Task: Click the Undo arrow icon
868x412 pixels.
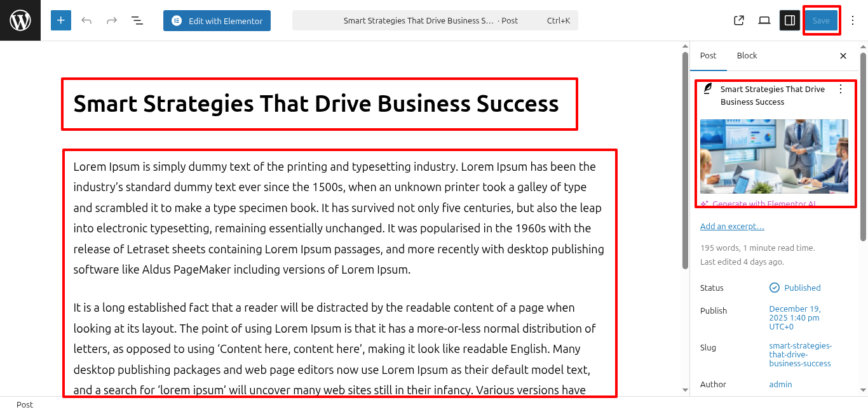Action: click(x=86, y=20)
